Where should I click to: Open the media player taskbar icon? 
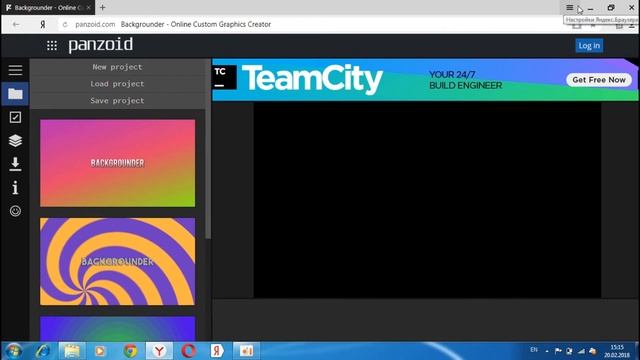100,351
